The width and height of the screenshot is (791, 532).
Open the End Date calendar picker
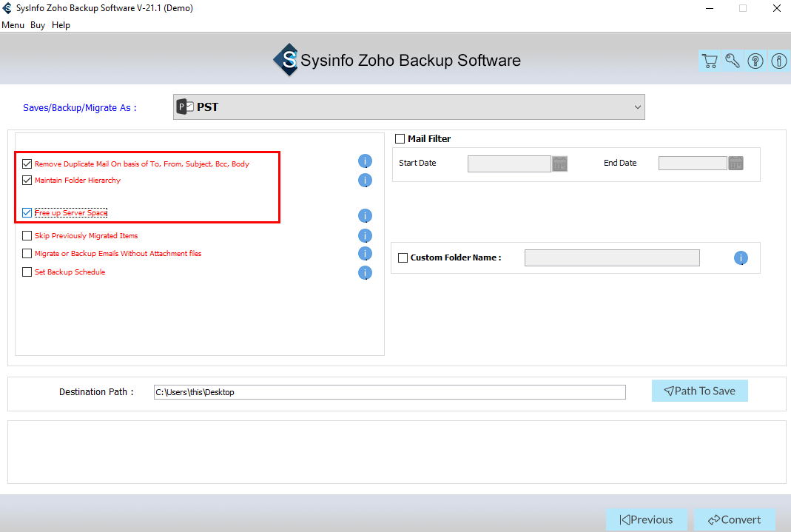[736, 163]
